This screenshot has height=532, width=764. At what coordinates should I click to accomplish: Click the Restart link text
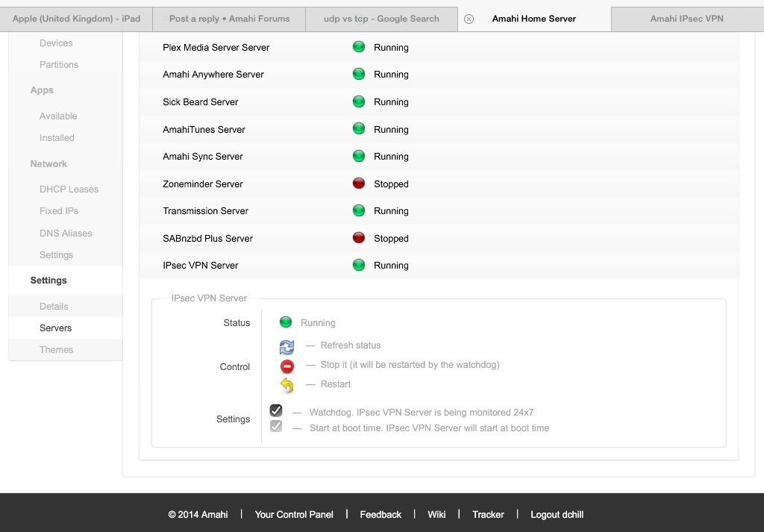(x=336, y=384)
